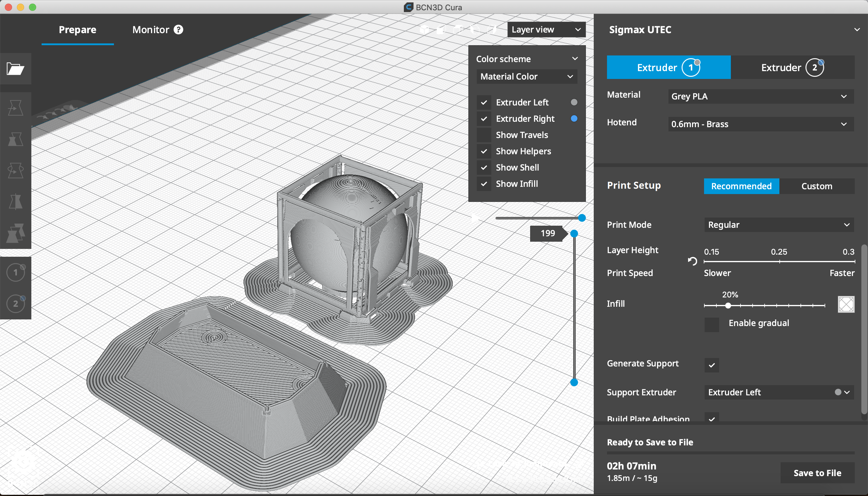This screenshot has height=496, width=868.
Task: Choose Custom print setup mode
Action: coord(816,186)
